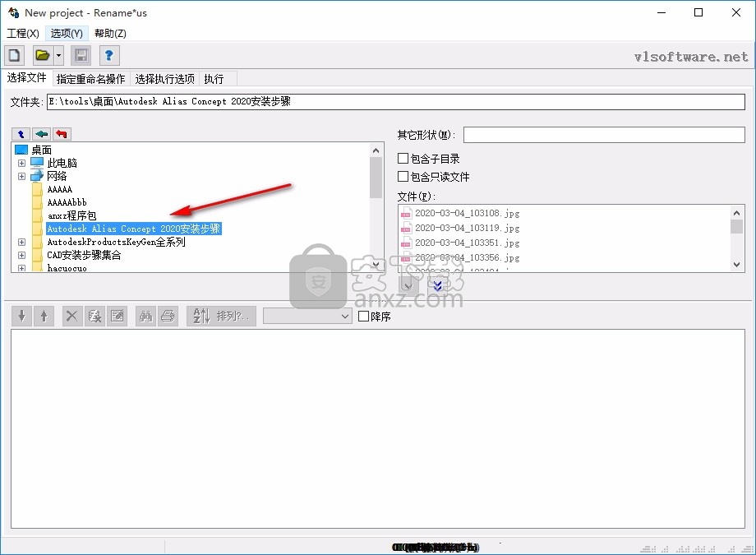Expand the CAD安装步骤集合 tree node
The image size is (756, 555).
coord(21,255)
